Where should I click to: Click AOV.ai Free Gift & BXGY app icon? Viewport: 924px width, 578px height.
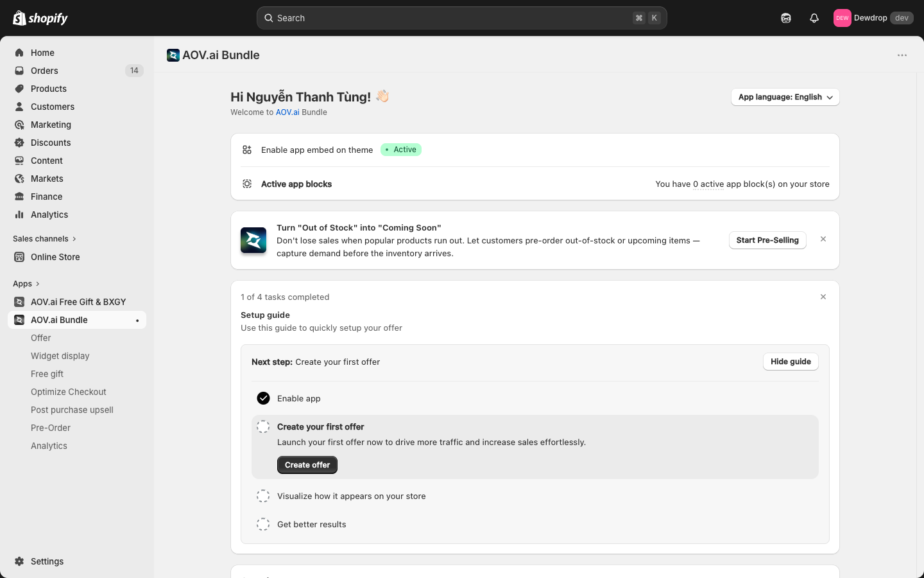pos(19,302)
